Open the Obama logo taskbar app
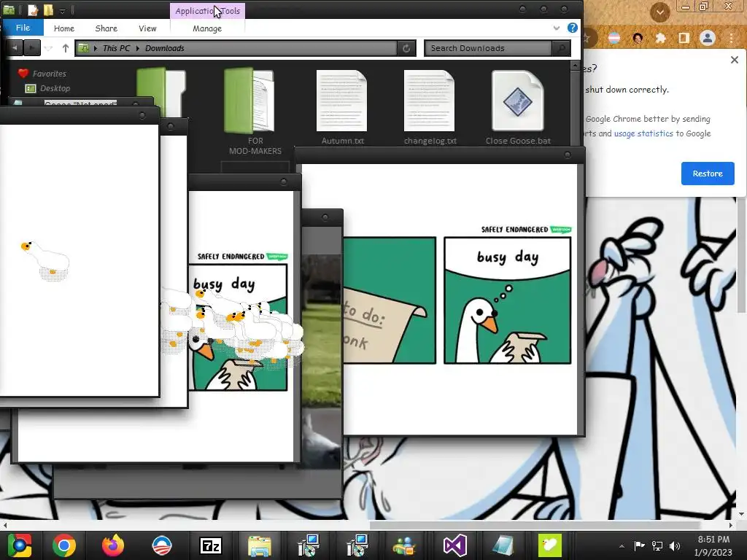This screenshot has width=747, height=560. (161, 545)
